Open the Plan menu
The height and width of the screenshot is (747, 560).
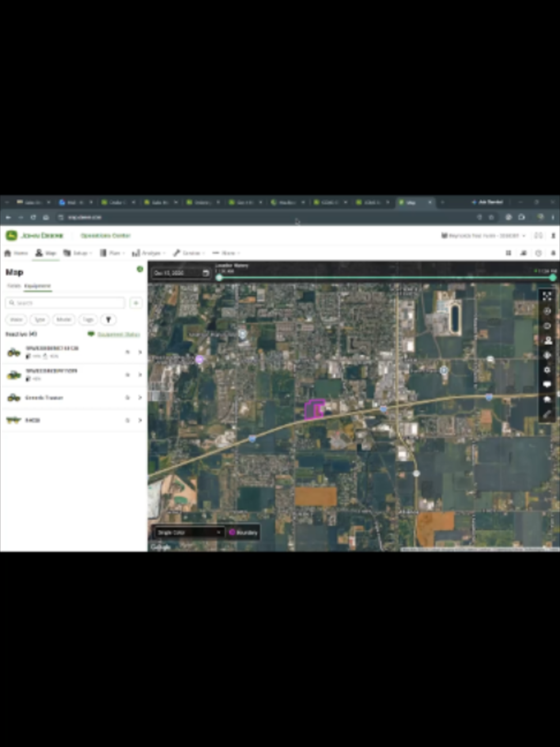click(112, 253)
